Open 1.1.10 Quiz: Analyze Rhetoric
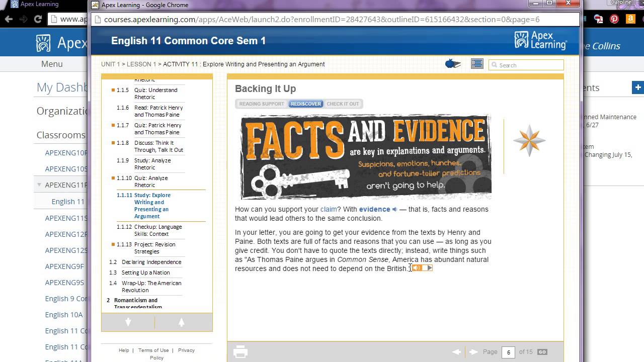 point(150,182)
